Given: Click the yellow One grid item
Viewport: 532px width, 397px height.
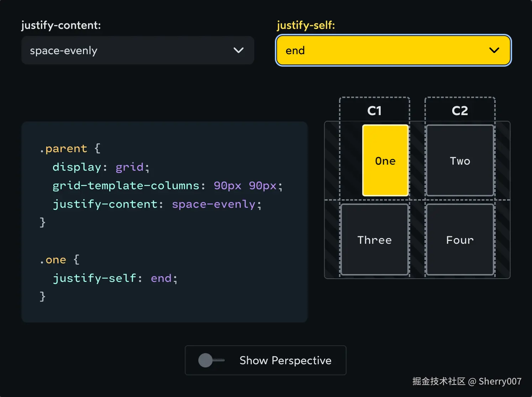Looking at the screenshot, I should click(x=385, y=160).
